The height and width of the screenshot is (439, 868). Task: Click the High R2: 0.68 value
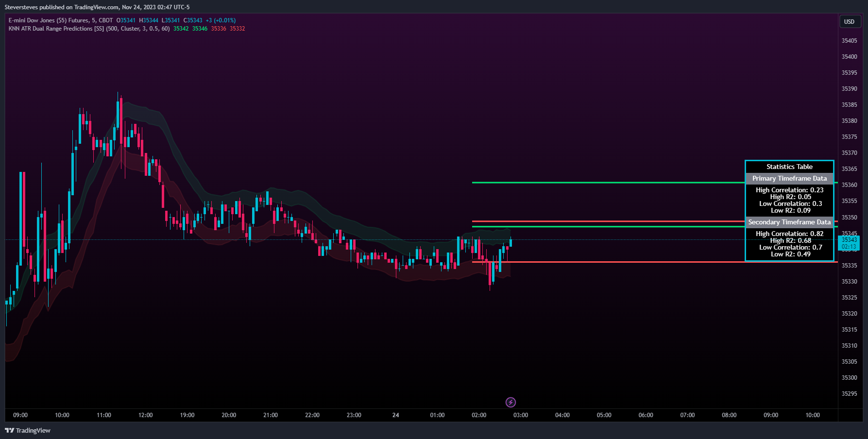click(x=790, y=240)
